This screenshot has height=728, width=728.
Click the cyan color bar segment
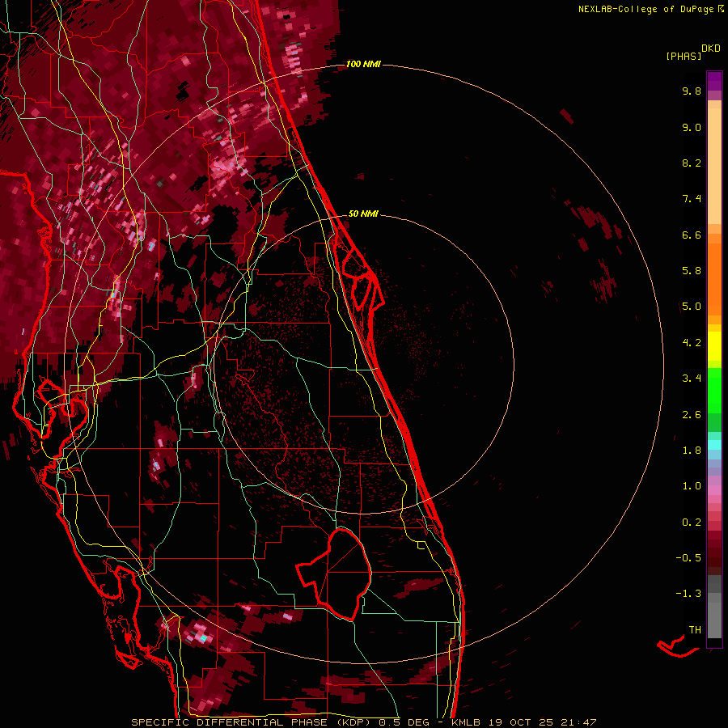[714, 445]
